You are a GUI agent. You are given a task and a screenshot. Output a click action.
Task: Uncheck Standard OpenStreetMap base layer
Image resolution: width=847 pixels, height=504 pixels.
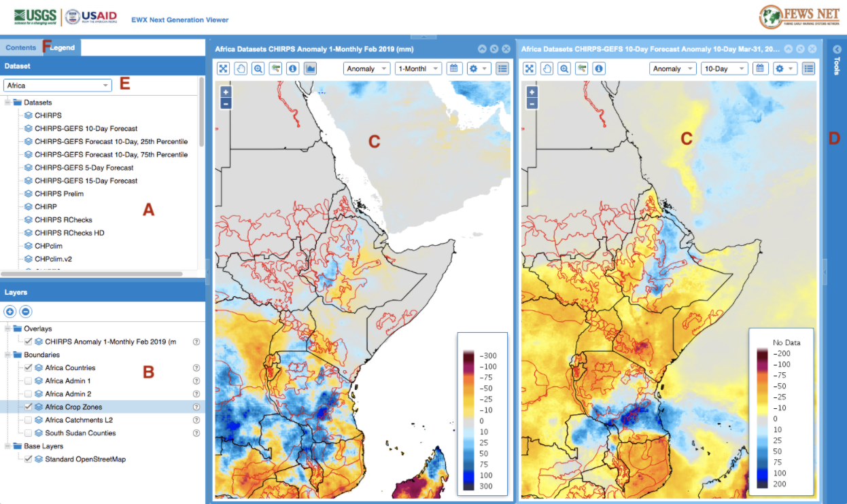point(28,459)
